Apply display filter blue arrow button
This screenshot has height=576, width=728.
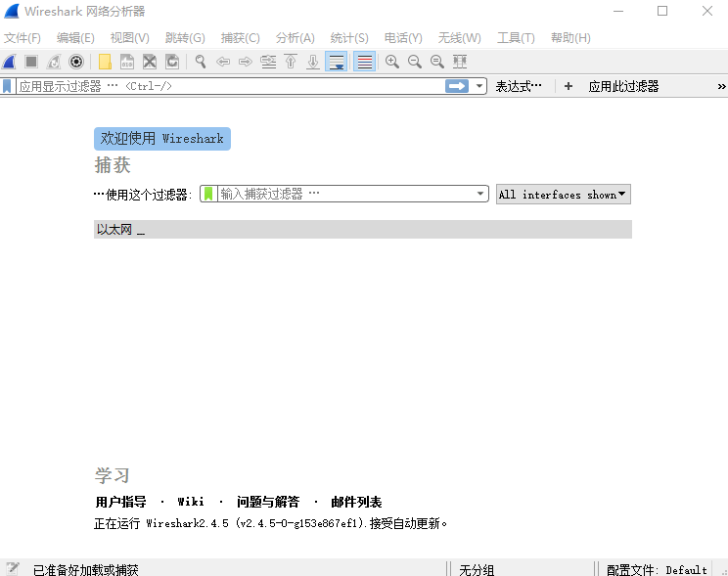click(457, 86)
